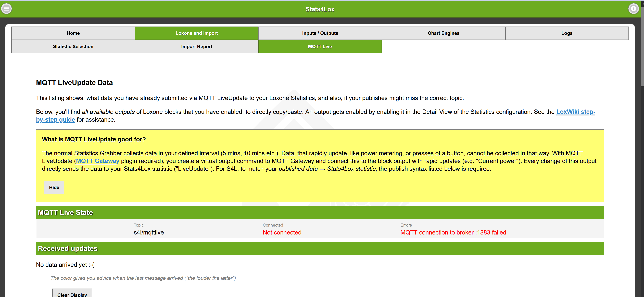This screenshot has height=297, width=644.
Task: Open the MQTT Gateway link
Action: tap(97, 161)
